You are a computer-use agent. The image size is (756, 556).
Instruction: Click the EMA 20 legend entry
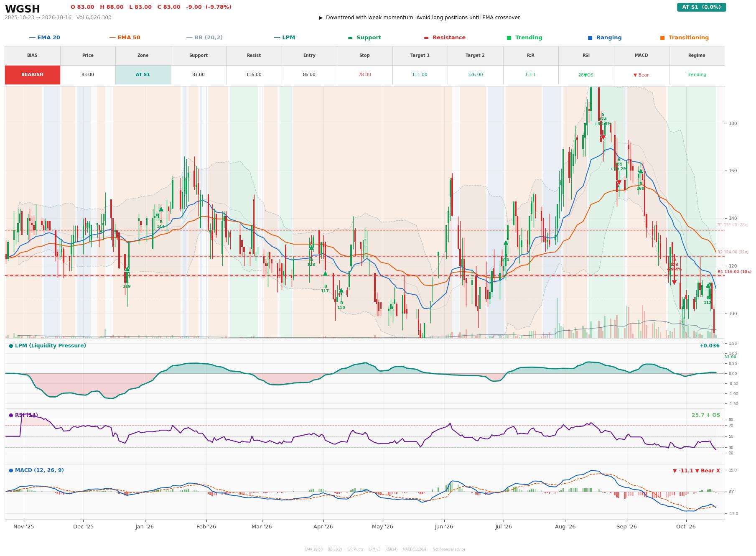44,38
